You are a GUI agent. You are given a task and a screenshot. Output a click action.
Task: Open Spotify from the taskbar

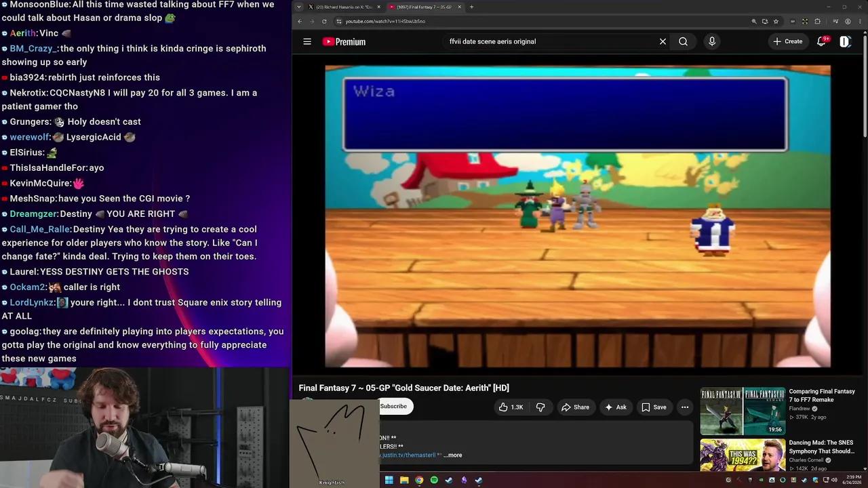coord(434,480)
